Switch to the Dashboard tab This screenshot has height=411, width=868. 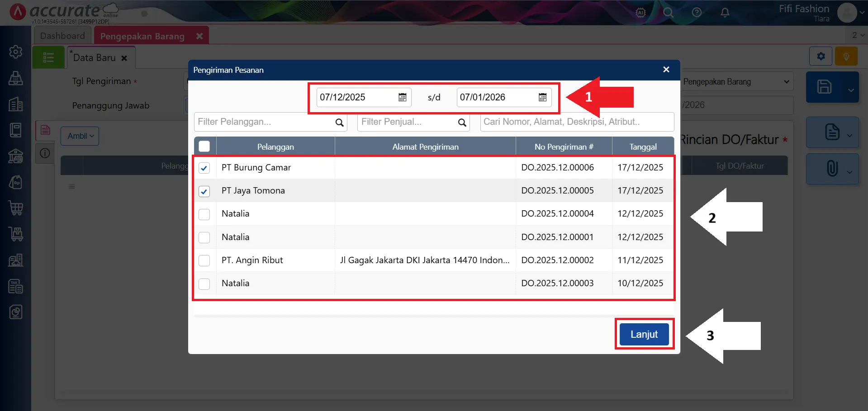pyautogui.click(x=62, y=36)
